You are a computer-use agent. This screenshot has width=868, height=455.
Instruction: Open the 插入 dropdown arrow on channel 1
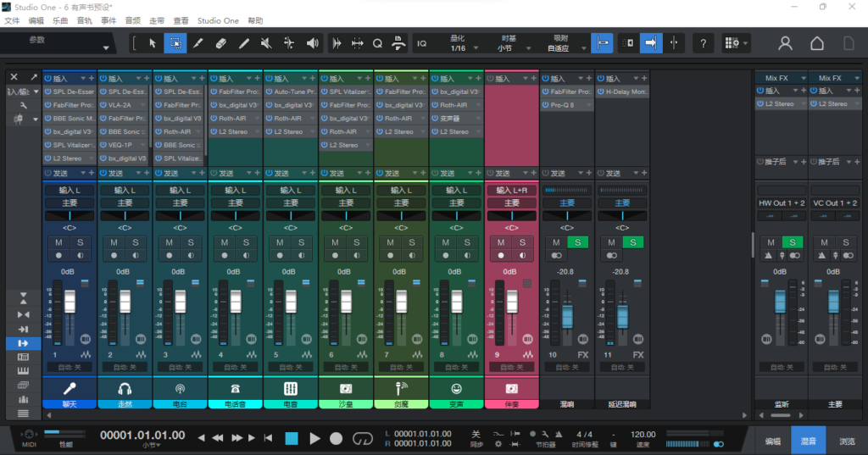pyautogui.click(x=82, y=79)
